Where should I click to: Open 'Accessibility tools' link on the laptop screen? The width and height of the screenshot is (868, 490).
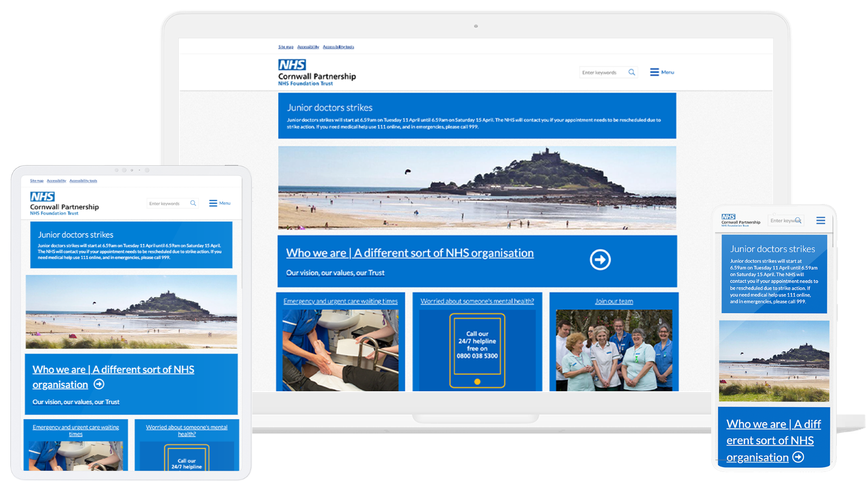(339, 47)
